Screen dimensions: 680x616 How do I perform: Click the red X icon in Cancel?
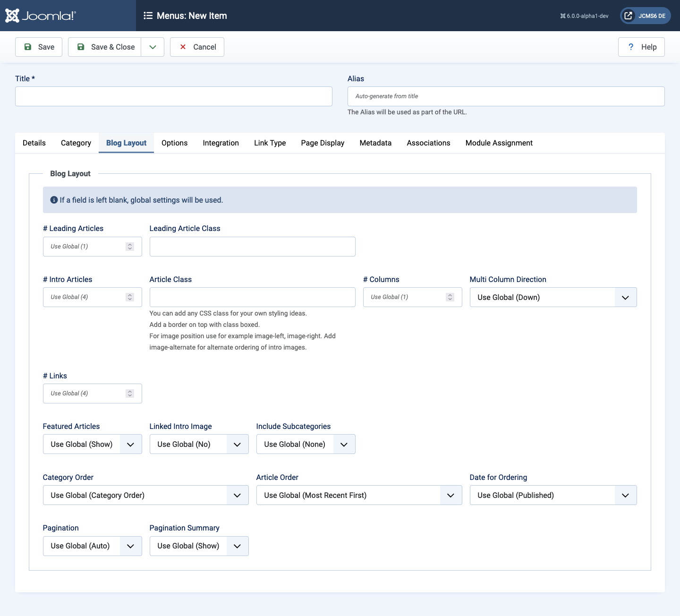coord(183,47)
